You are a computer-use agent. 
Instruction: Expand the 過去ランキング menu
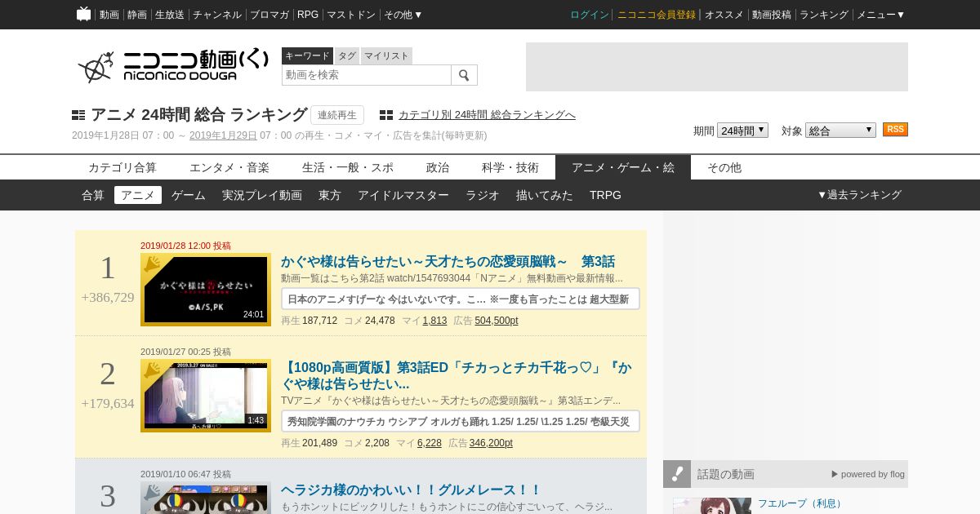click(859, 195)
